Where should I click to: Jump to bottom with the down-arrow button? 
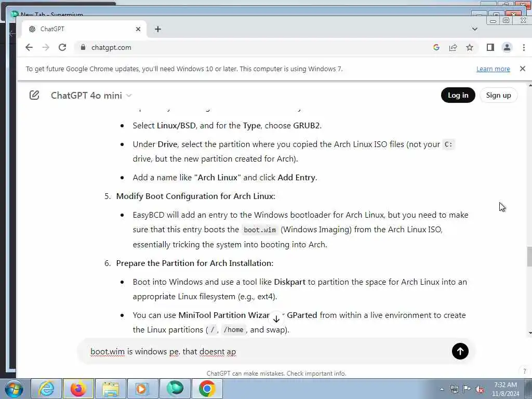coord(276,319)
